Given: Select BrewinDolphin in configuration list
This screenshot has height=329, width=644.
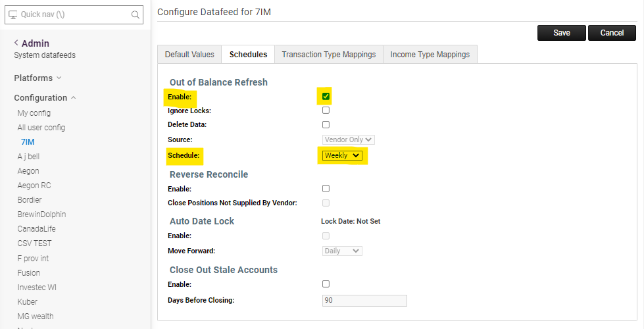Looking at the screenshot, I should pos(41,215).
